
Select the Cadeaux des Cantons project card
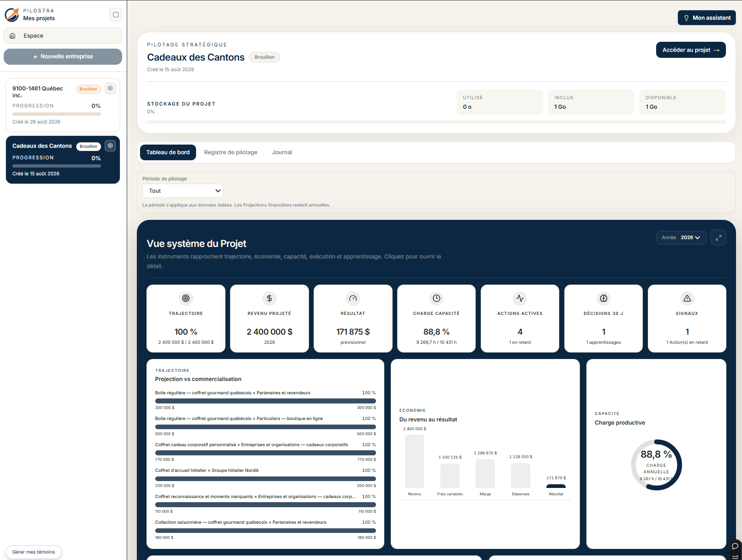63,160
